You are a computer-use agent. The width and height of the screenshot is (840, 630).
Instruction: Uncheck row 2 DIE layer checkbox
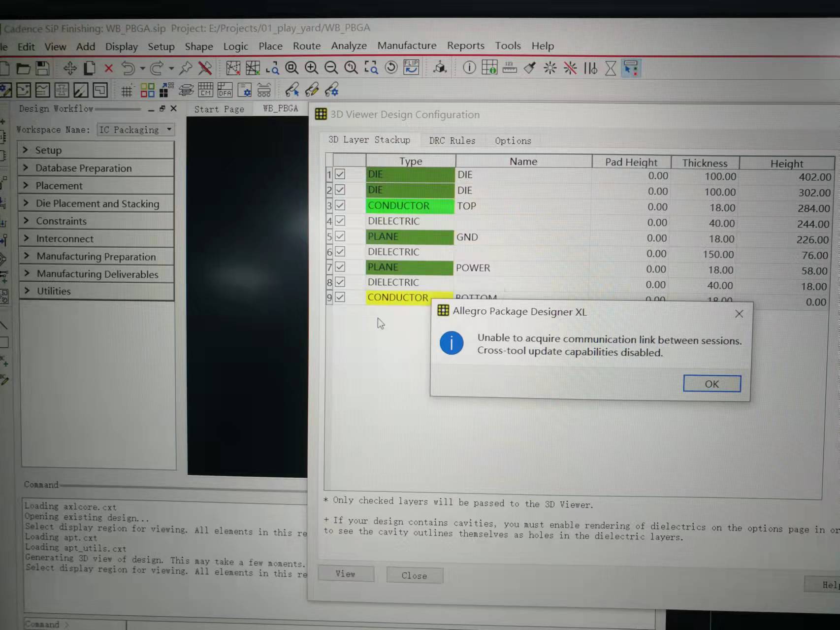340,190
